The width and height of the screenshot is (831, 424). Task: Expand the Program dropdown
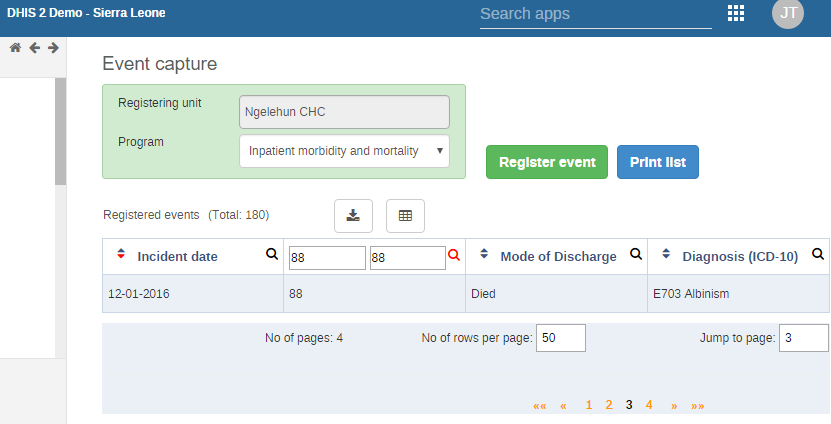click(x=344, y=151)
